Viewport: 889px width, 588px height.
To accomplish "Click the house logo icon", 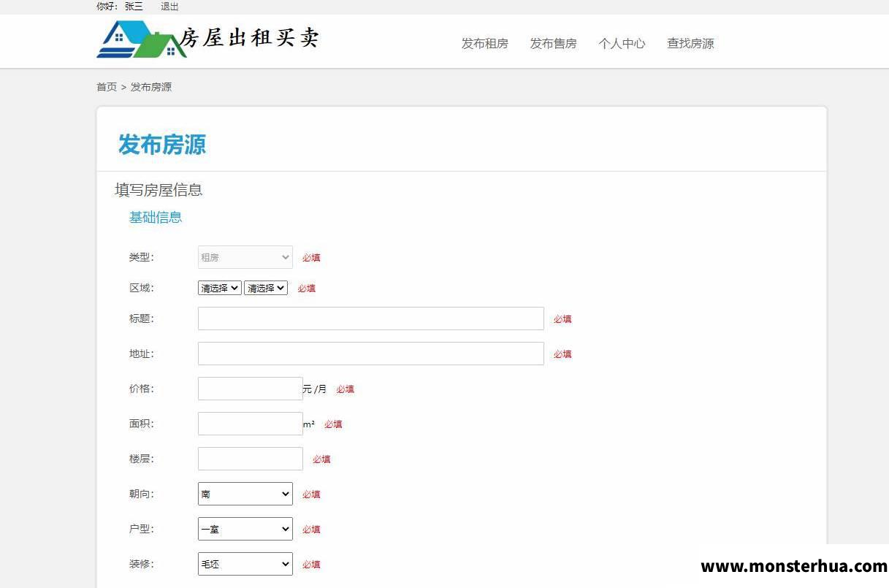I will click(x=141, y=39).
